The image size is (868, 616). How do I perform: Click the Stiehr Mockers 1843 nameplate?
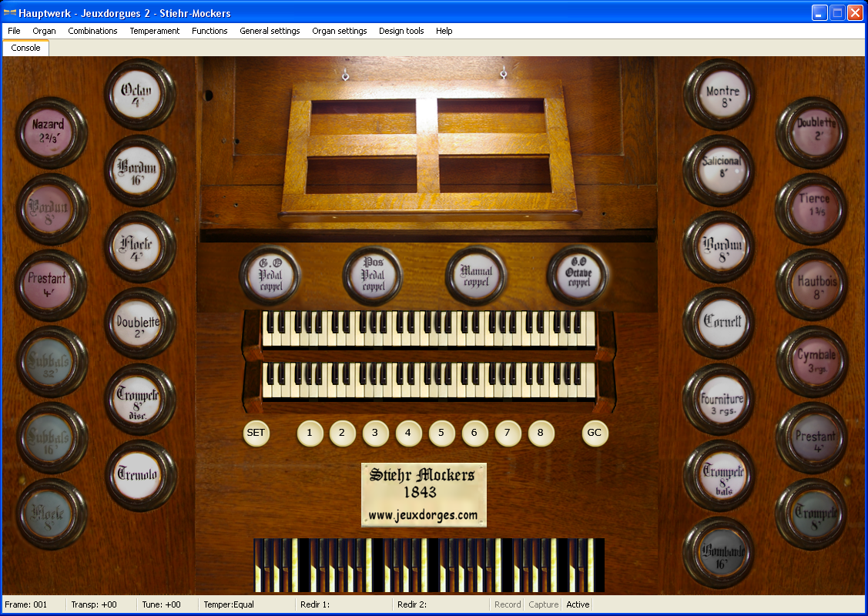[x=424, y=495]
